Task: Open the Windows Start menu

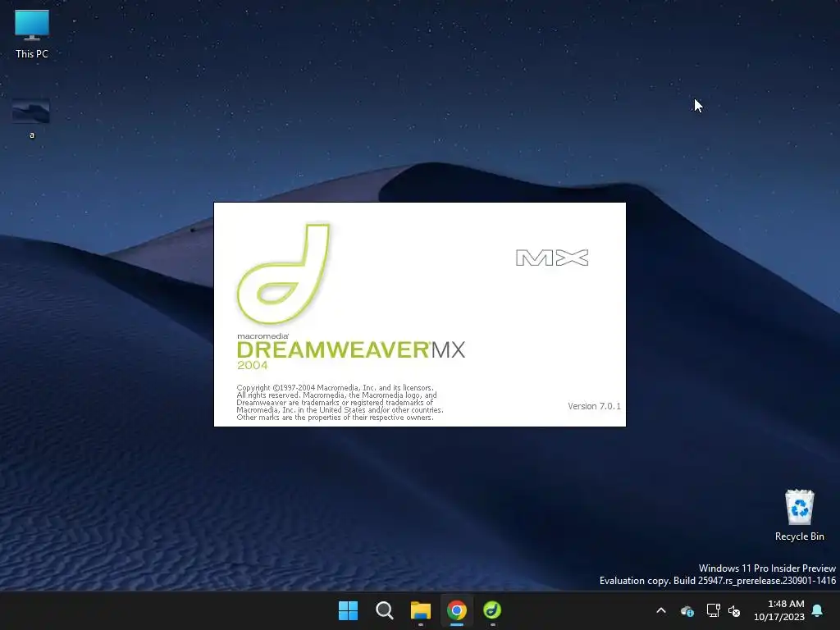Action: [348, 610]
